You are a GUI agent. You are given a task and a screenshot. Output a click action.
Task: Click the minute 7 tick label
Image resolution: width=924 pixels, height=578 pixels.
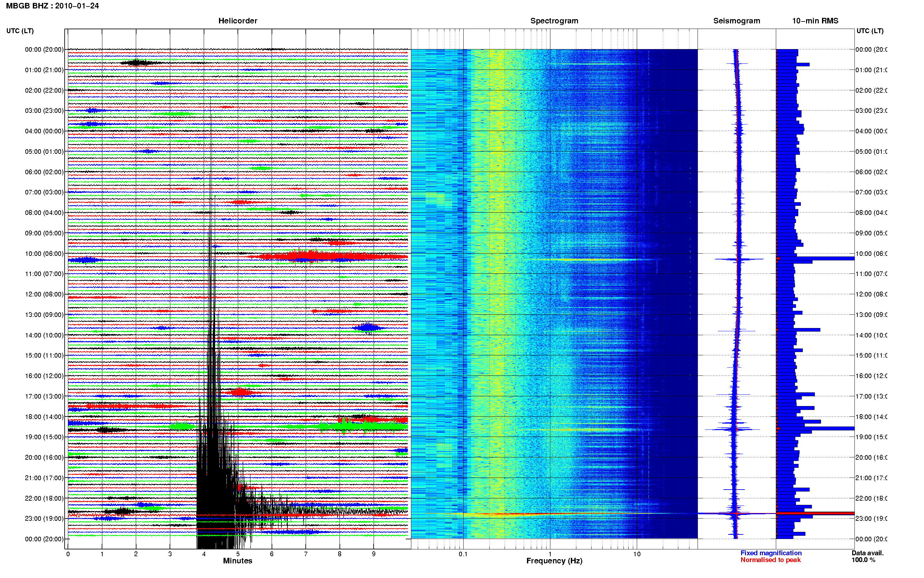tap(306, 554)
